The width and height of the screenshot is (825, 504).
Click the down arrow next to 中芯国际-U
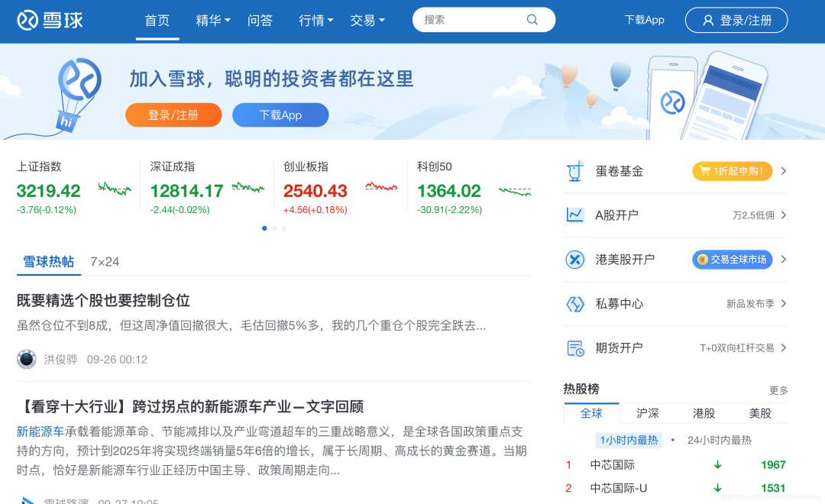tap(717, 488)
